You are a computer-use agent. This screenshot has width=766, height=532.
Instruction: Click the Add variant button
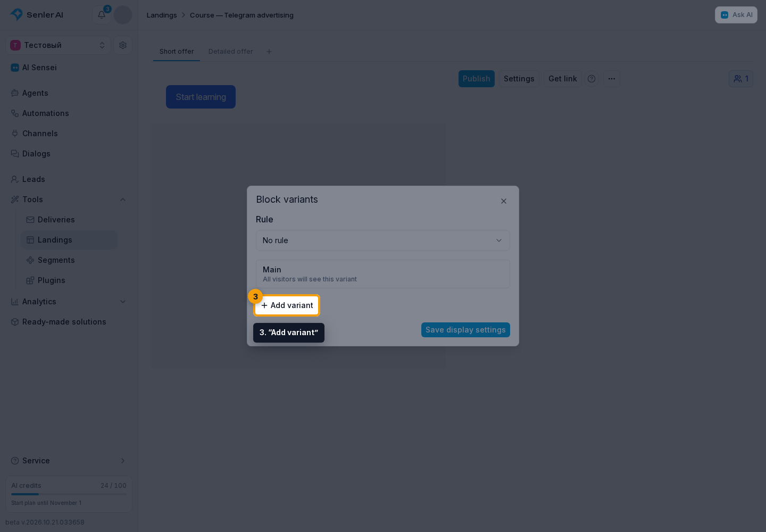coord(287,305)
